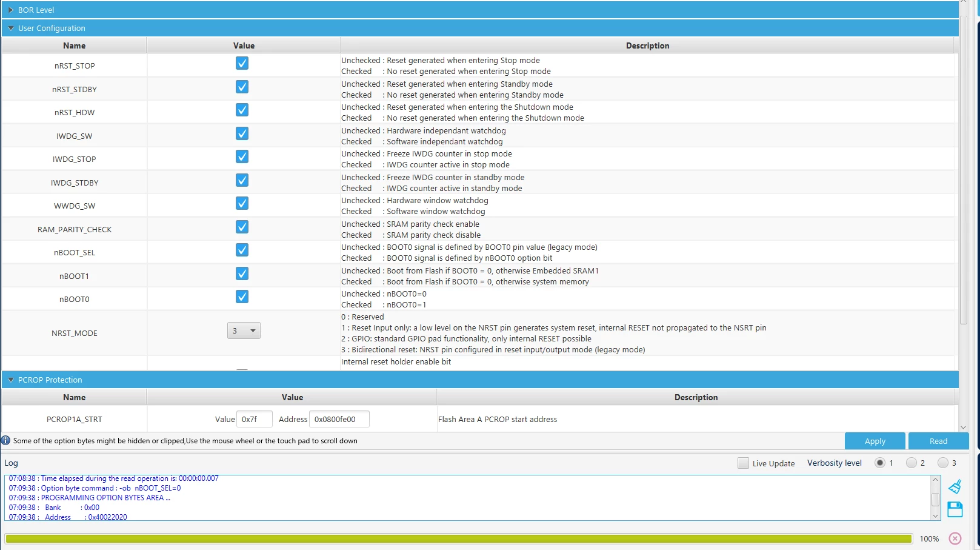
Task: Clear the log with the broom icon
Action: (955, 486)
